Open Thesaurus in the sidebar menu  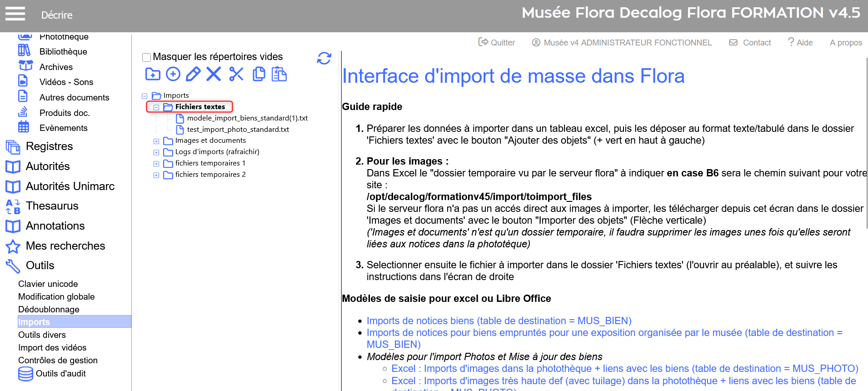pyautogui.click(x=52, y=206)
